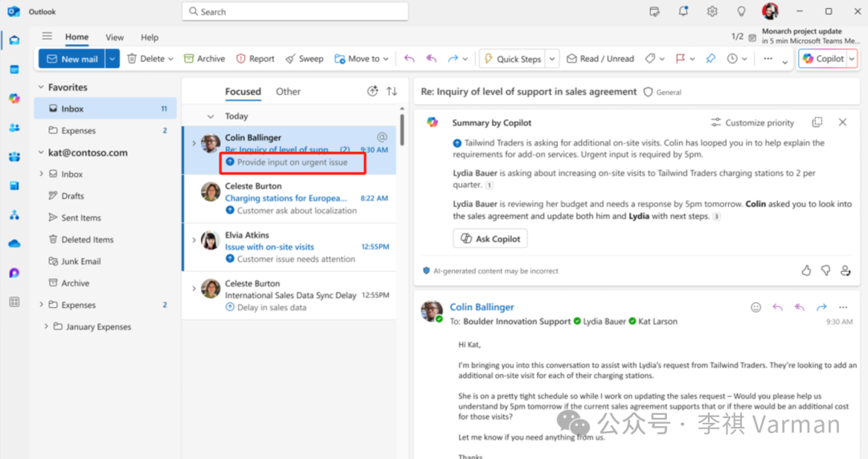Viewport: 868px width, 459px height.
Task: Open notifications bell icon
Action: point(683,11)
